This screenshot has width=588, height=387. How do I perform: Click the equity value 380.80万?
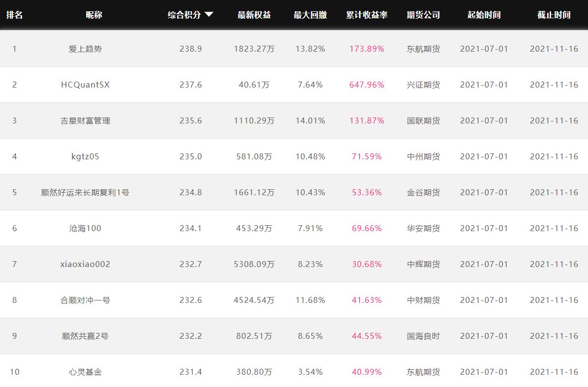(254, 372)
